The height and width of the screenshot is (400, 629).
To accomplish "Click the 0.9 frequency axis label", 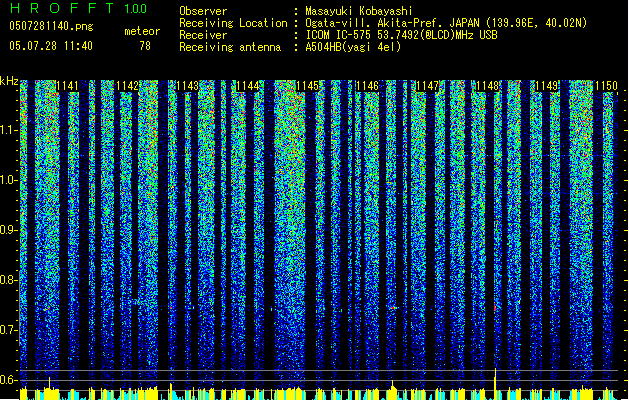I will 9,230.
